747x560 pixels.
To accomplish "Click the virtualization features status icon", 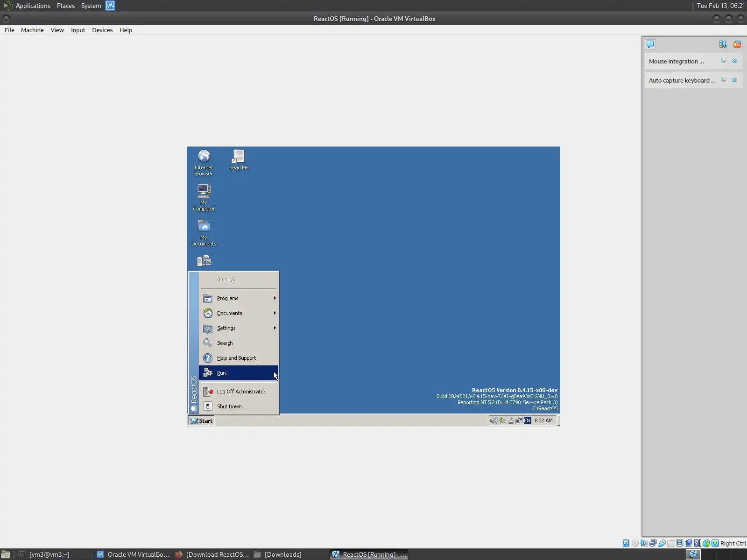I will coord(697,543).
